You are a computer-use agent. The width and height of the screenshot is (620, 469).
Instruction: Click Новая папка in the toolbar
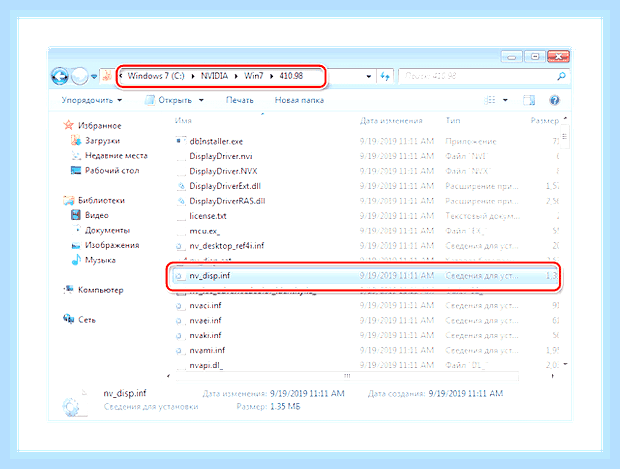[299, 100]
